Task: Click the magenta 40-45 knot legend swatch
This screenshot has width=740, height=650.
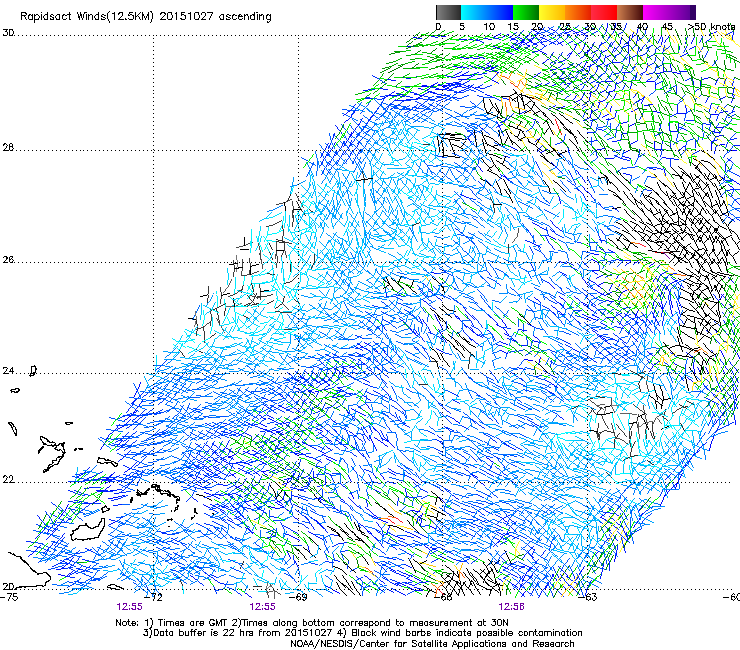Action: click(x=656, y=12)
